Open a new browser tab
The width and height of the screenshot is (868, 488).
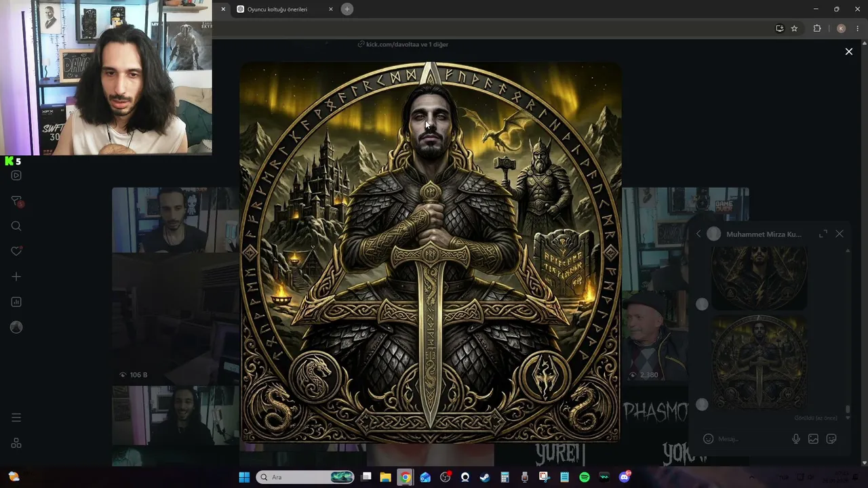[x=347, y=9]
